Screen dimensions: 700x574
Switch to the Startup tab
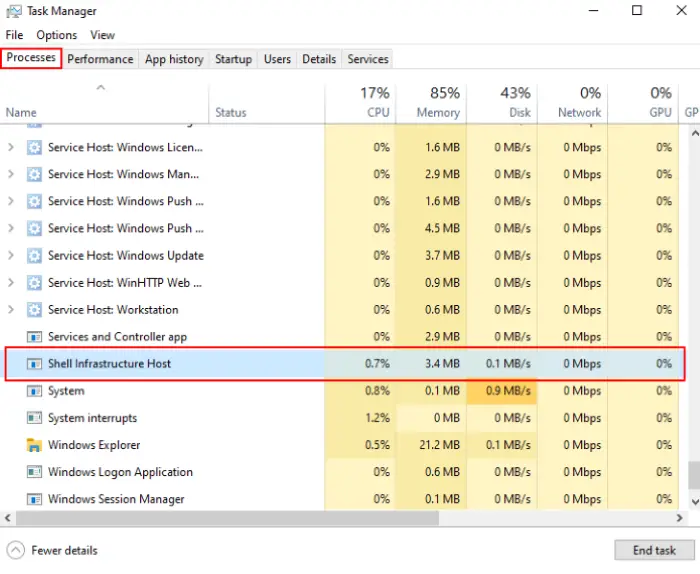(233, 59)
